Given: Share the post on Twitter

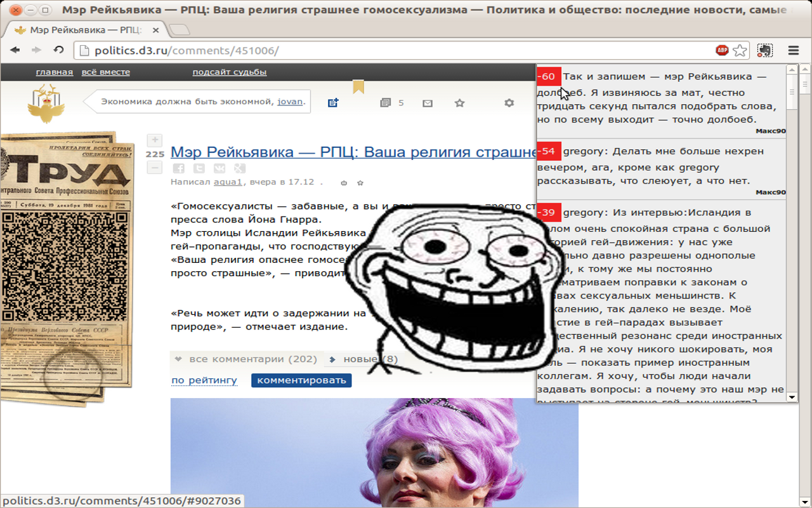Looking at the screenshot, I should coord(199,168).
